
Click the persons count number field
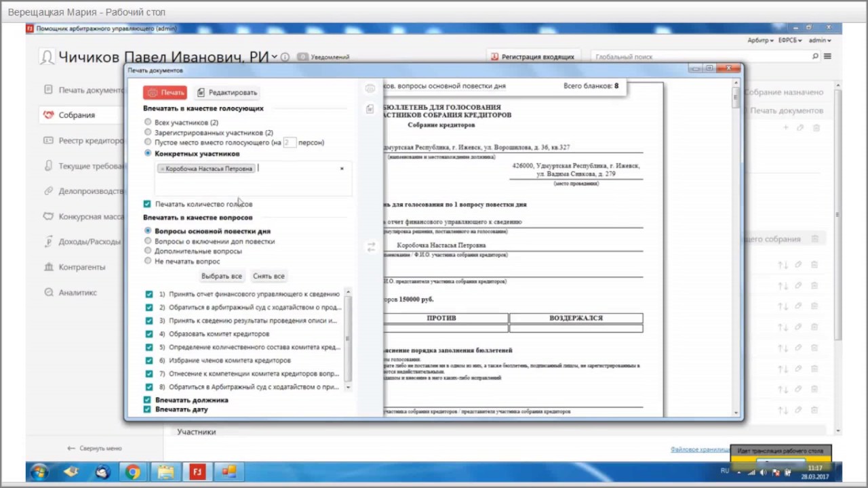[x=290, y=142]
